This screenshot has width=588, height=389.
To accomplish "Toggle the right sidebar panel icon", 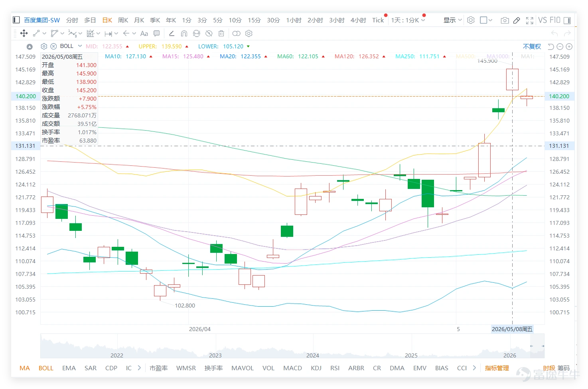I will click(567, 20).
